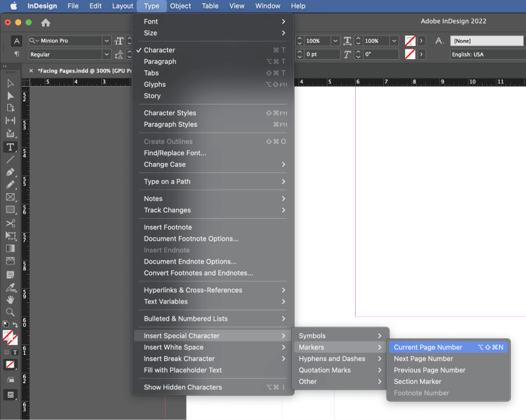526x420 pixels.
Task: Select the Pen tool
Action: pyautogui.click(x=10, y=172)
